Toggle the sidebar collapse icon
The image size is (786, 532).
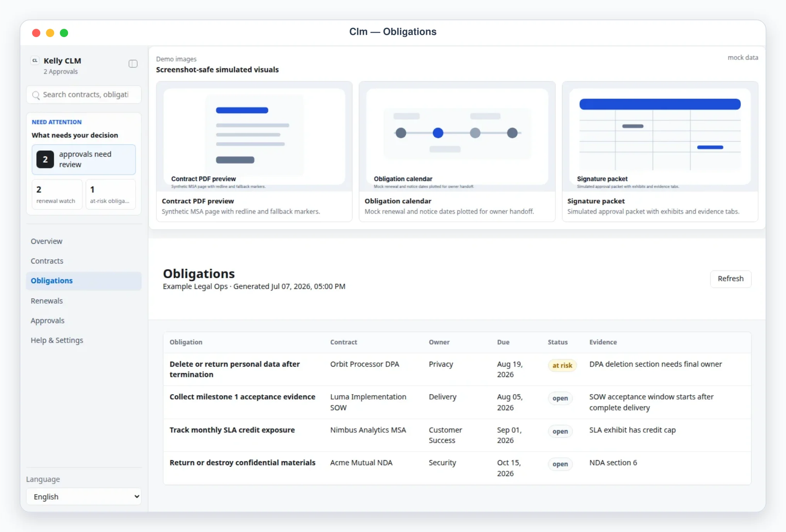(133, 64)
